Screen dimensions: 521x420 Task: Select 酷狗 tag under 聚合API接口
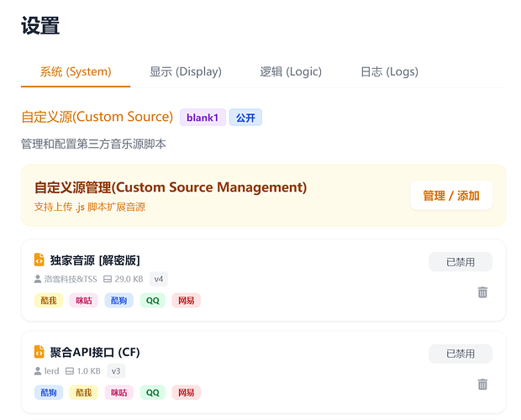(x=49, y=392)
